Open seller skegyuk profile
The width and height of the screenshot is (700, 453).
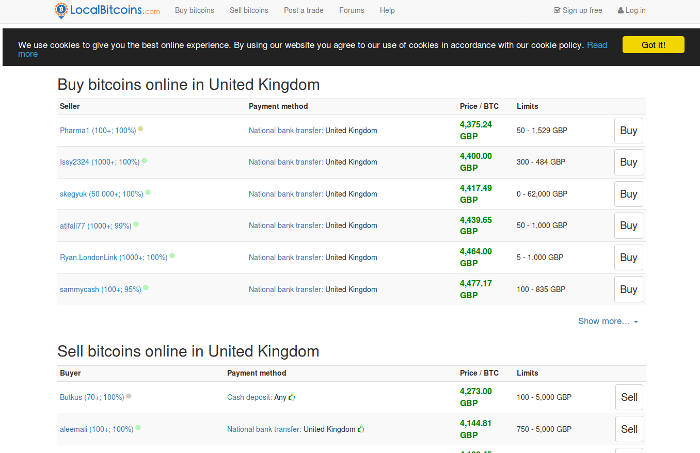(x=101, y=194)
